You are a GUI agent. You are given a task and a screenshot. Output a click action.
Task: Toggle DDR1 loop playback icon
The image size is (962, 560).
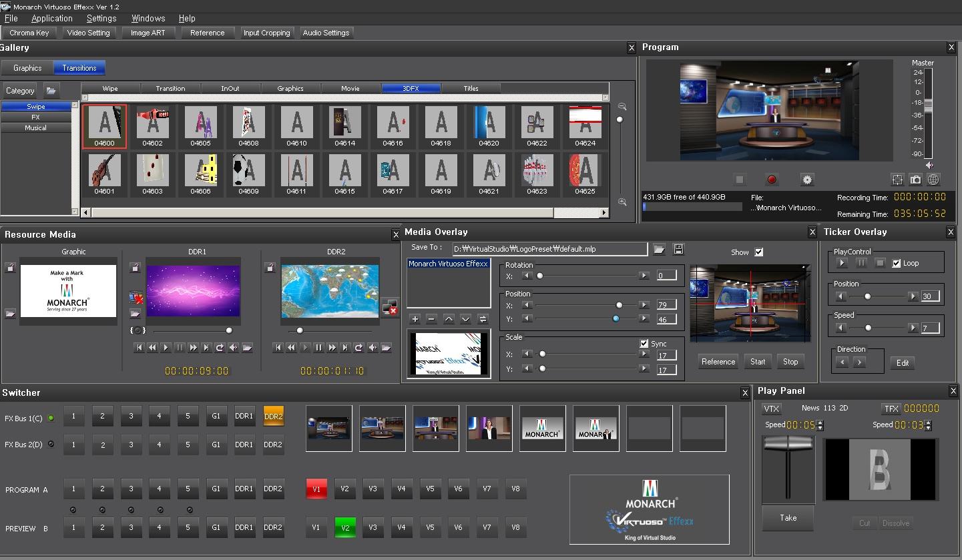click(x=220, y=348)
